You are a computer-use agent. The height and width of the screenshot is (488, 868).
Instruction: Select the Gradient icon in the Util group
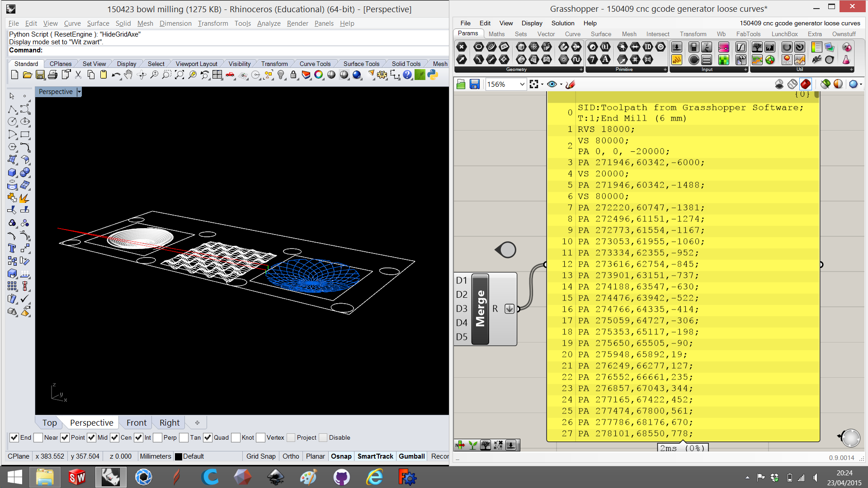pyautogui.click(x=816, y=47)
